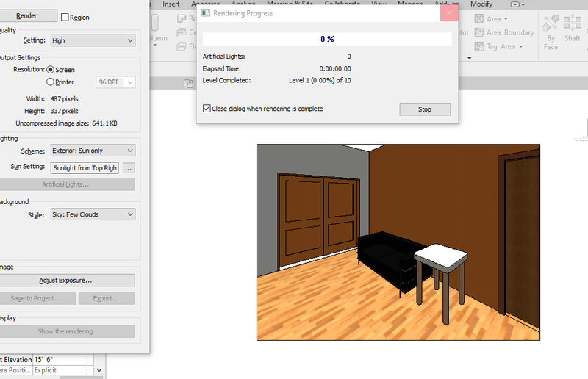This screenshot has height=379, width=588.
Task: Click the Ceiling tool icon in ribbon
Action: pyautogui.click(x=182, y=32)
